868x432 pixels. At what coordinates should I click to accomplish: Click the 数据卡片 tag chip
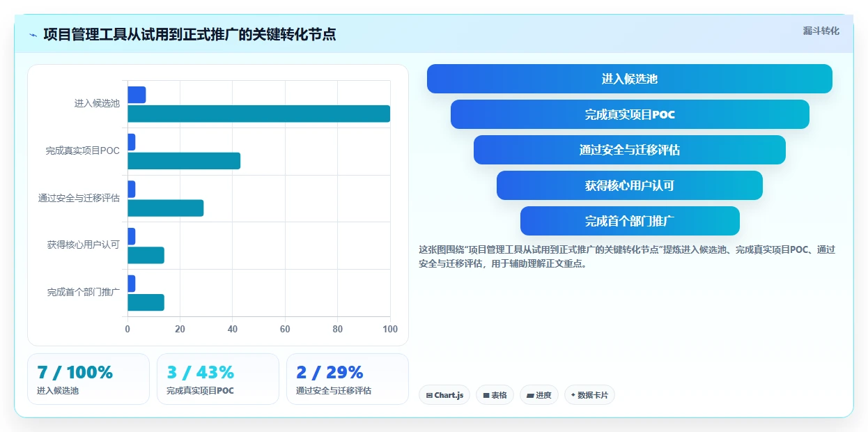pos(589,395)
